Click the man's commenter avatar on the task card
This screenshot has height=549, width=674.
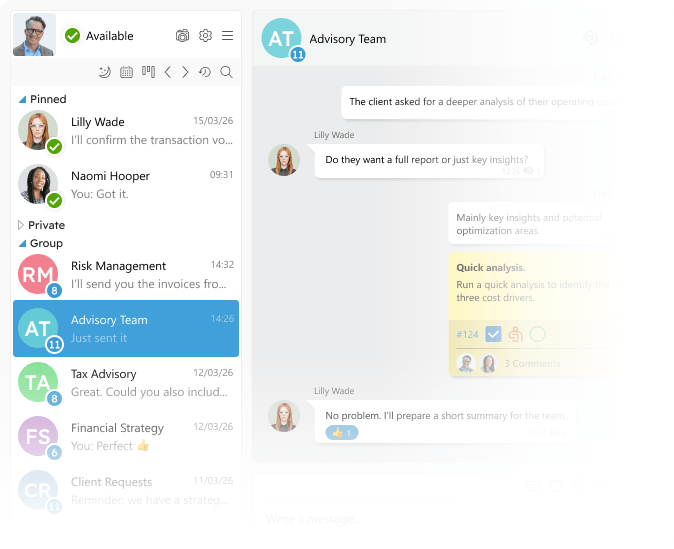coord(466,364)
